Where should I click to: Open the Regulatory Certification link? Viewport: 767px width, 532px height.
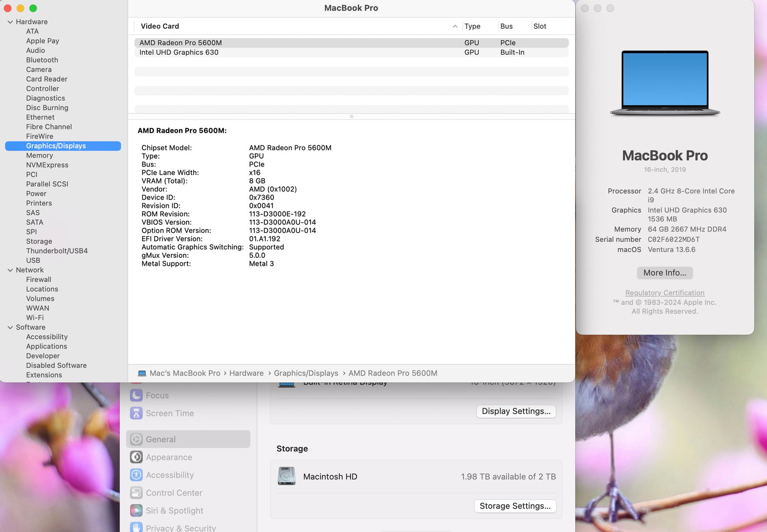click(665, 292)
